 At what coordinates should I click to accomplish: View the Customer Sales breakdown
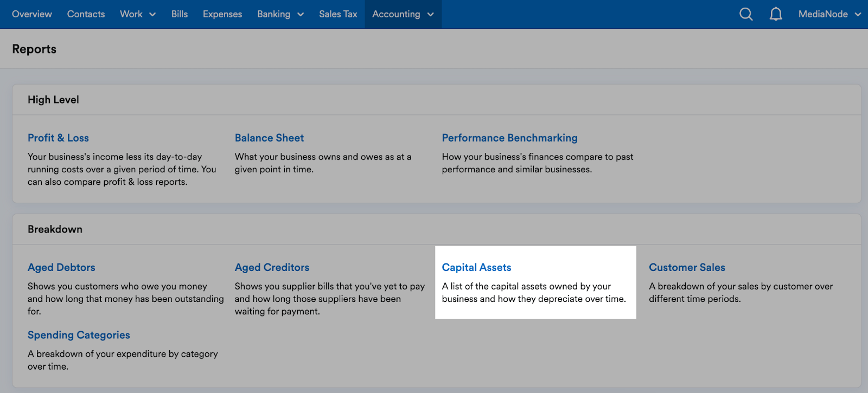tap(687, 267)
